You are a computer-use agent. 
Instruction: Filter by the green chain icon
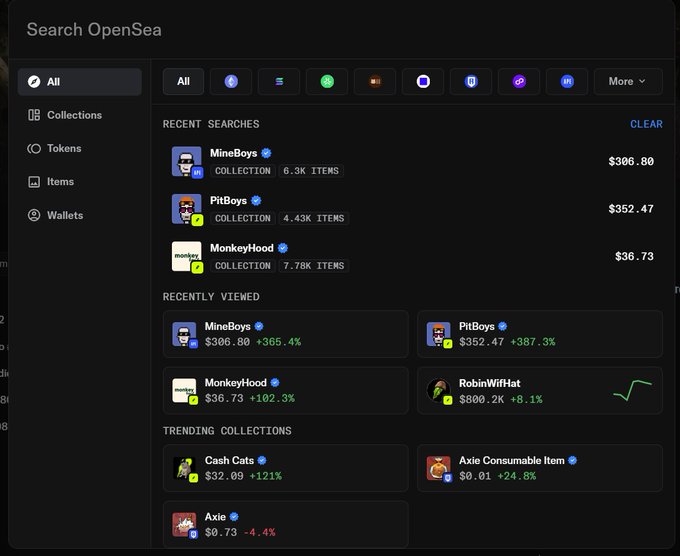click(327, 82)
